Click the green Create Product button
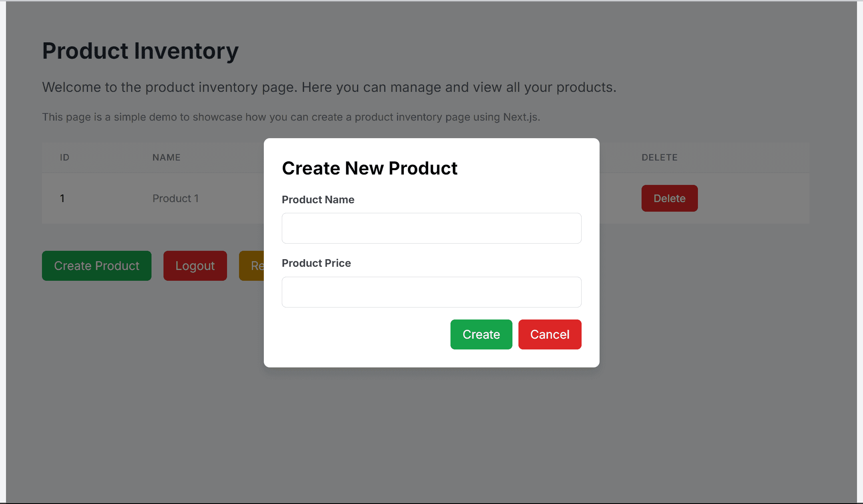Screen dimensions: 863x504 click(x=97, y=266)
